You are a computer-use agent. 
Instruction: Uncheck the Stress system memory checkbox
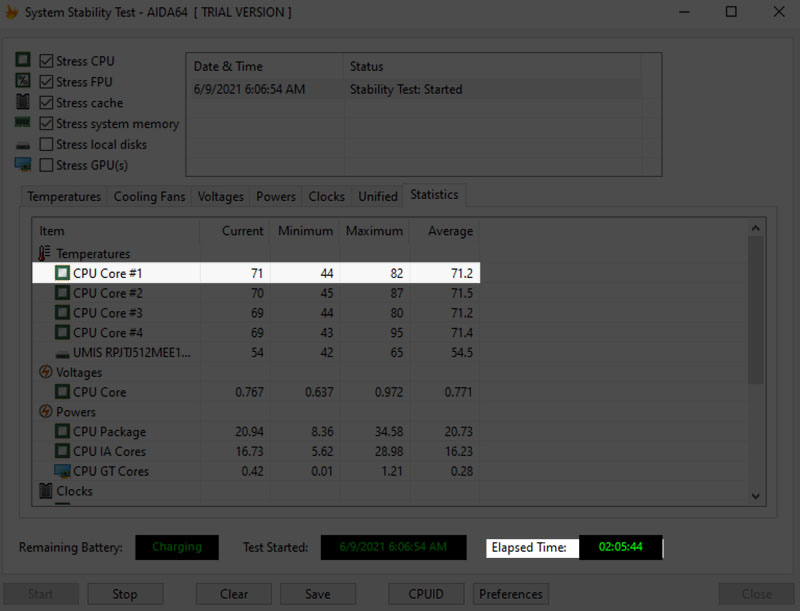point(46,123)
